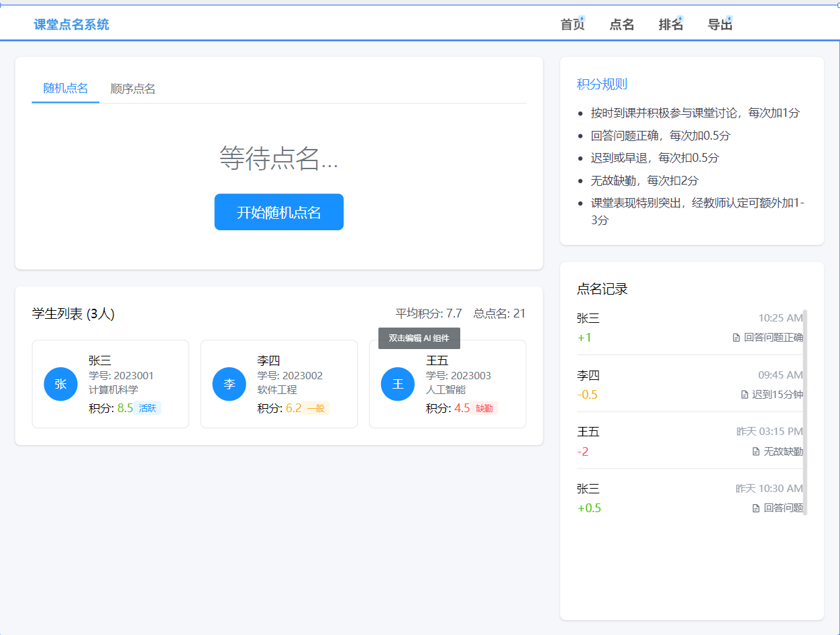Click the 课堂点名系统 logo
Viewport: 840px width, 635px height.
[x=71, y=24]
